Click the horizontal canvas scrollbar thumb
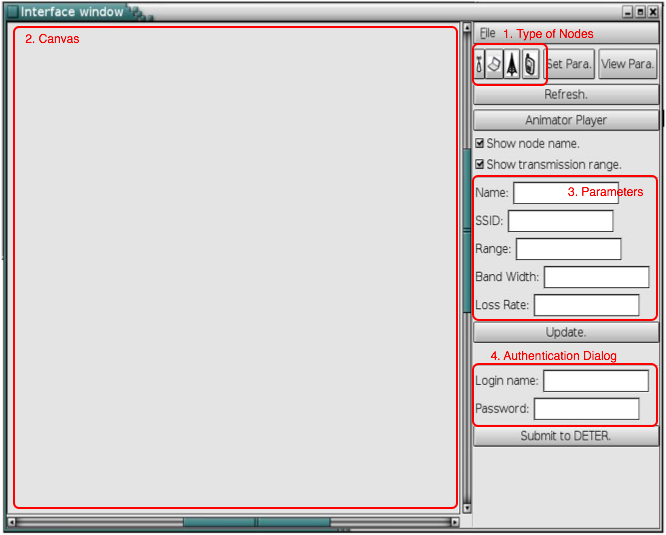 256,521
